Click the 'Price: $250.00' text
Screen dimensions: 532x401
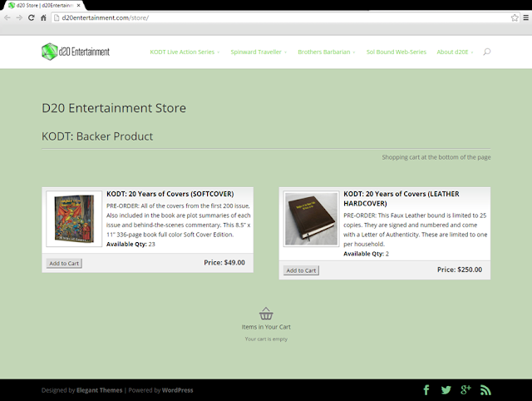tap(460, 270)
